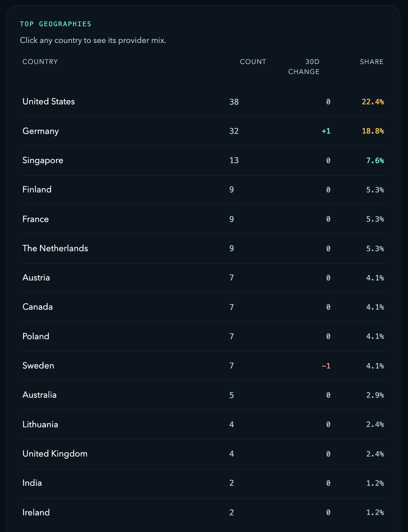This screenshot has width=408, height=532.
Task: Click Germany's +1 change value
Action: 326,131
